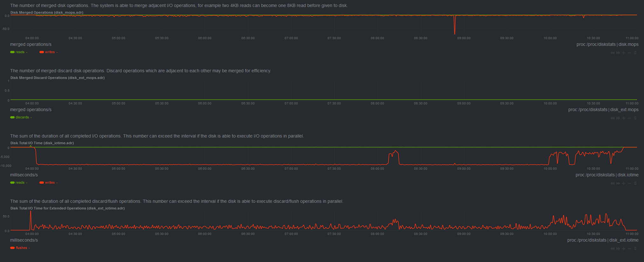This screenshot has width=644, height=262.
Task: Toggle writes dimension in disk.iotime legend
Action: (49, 183)
